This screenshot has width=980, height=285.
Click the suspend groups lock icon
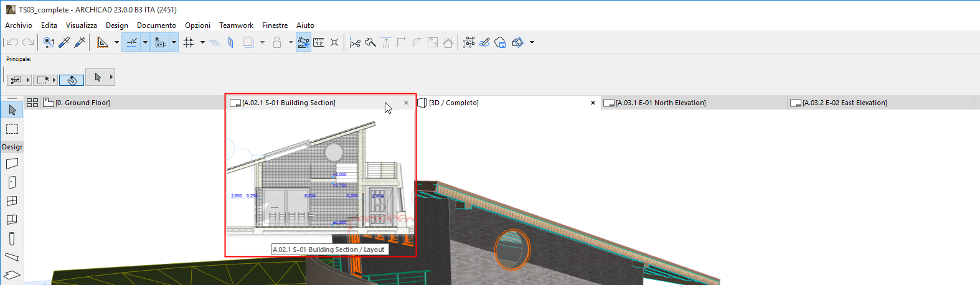(277, 42)
